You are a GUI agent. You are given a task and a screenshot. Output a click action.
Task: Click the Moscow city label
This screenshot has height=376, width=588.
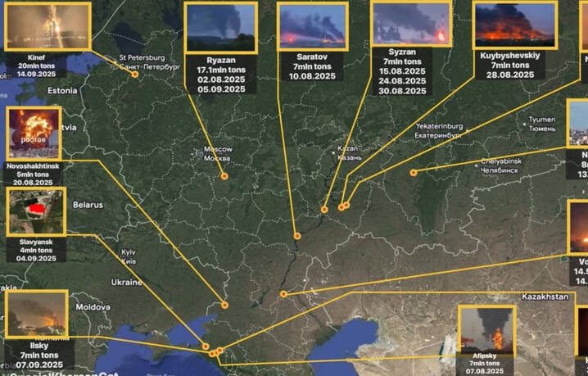point(217,153)
